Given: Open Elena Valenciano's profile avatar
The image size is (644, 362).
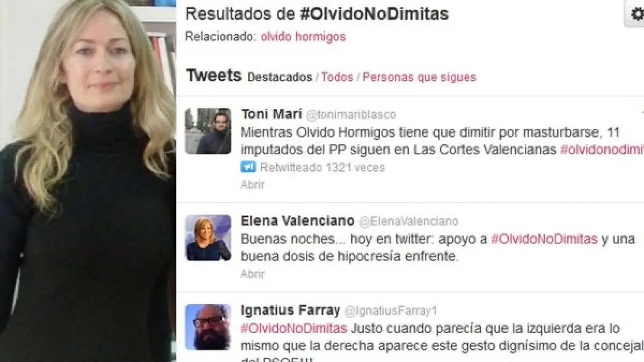Looking at the screenshot, I should click(x=208, y=238).
